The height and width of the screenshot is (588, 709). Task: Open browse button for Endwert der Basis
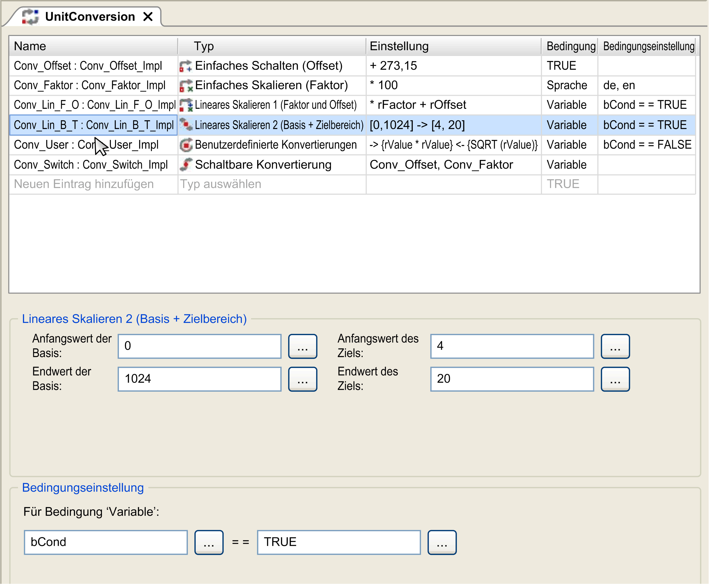click(x=302, y=379)
